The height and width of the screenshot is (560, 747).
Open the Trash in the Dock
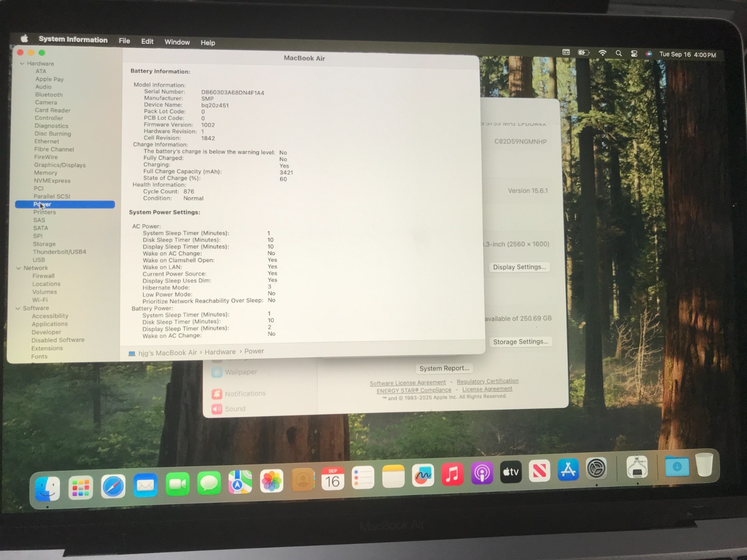click(705, 464)
